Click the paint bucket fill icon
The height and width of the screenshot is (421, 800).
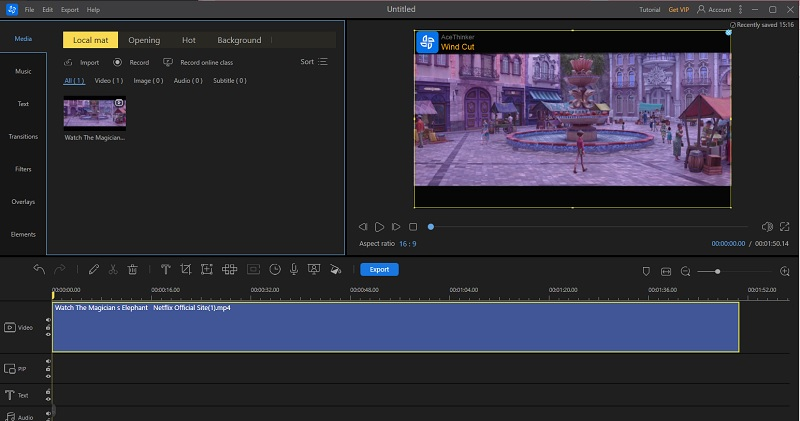[335, 269]
